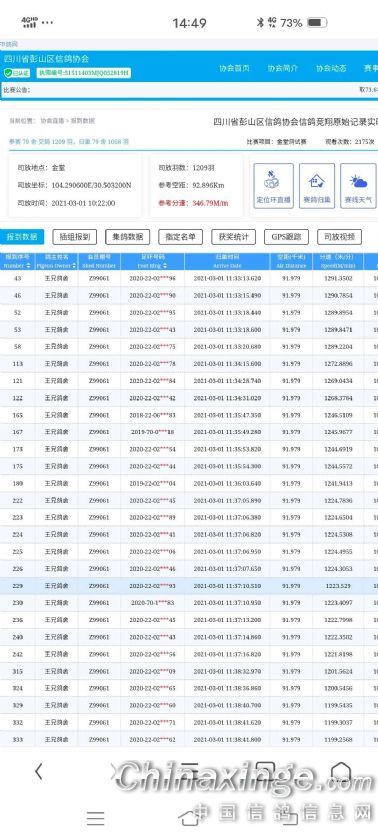
Task: Tap the browser back arrow
Action: pyautogui.click(x=38, y=772)
